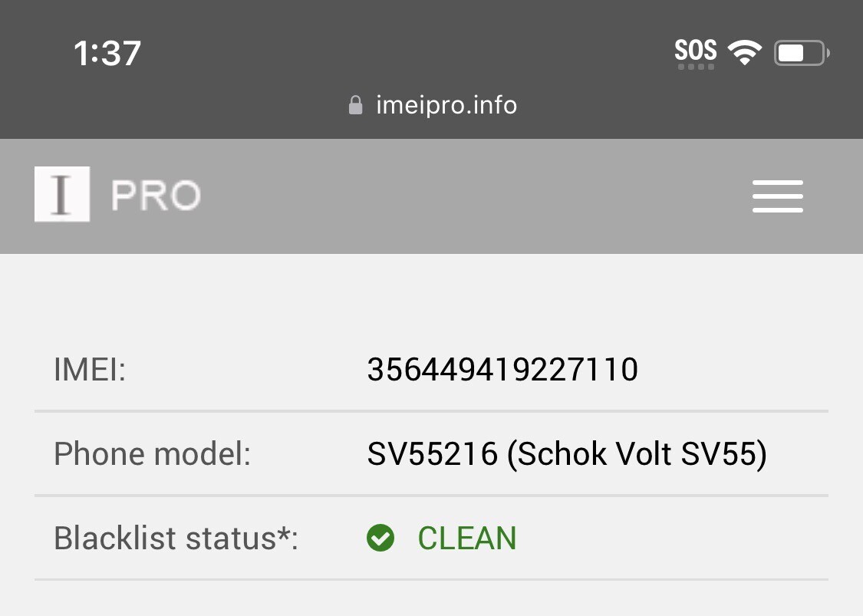The width and height of the screenshot is (863, 616).
Task: Tap the Wi-Fi icon in the status bar
Action: 743,51
